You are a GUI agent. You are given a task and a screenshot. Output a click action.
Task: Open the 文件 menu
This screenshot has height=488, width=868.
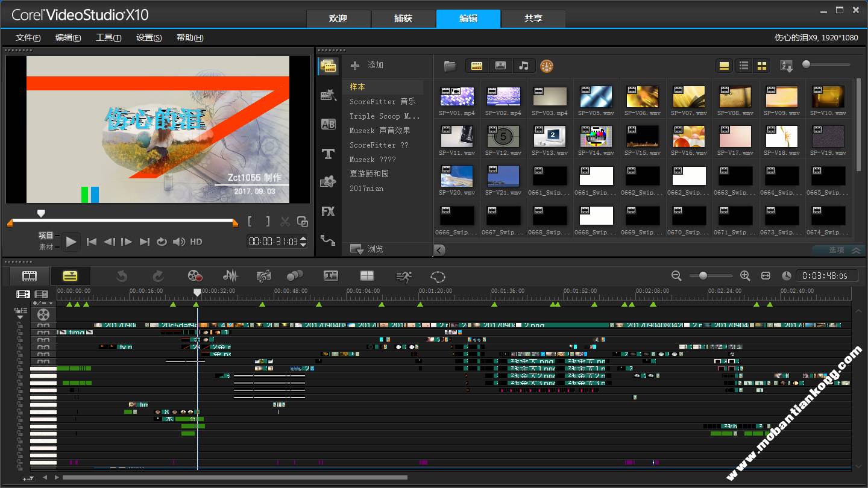tap(28, 37)
